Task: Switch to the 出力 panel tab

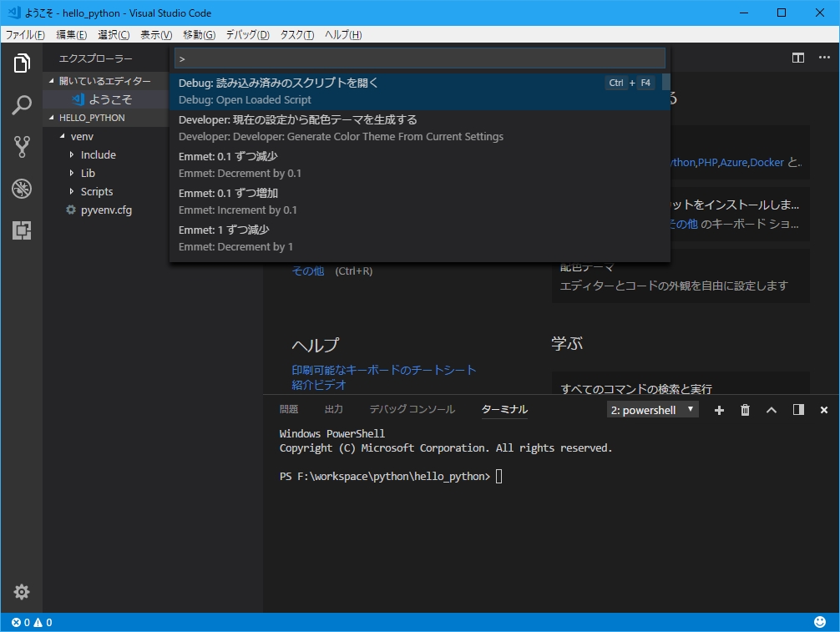Action: pos(334,409)
